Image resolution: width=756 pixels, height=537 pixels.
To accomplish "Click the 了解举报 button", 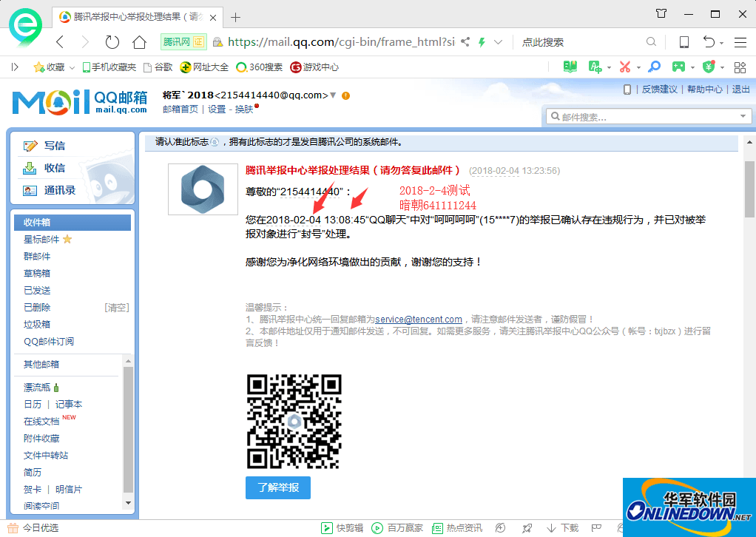I will pyautogui.click(x=277, y=488).
